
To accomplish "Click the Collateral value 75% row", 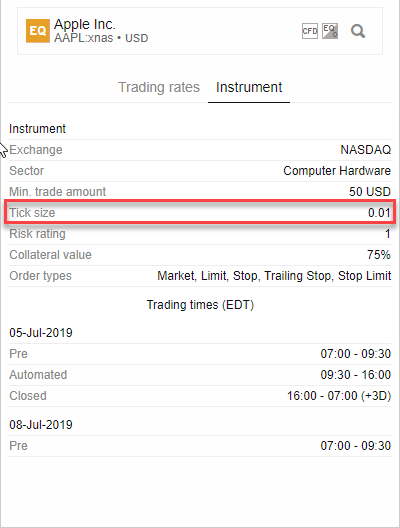I will pyautogui.click(x=200, y=255).
